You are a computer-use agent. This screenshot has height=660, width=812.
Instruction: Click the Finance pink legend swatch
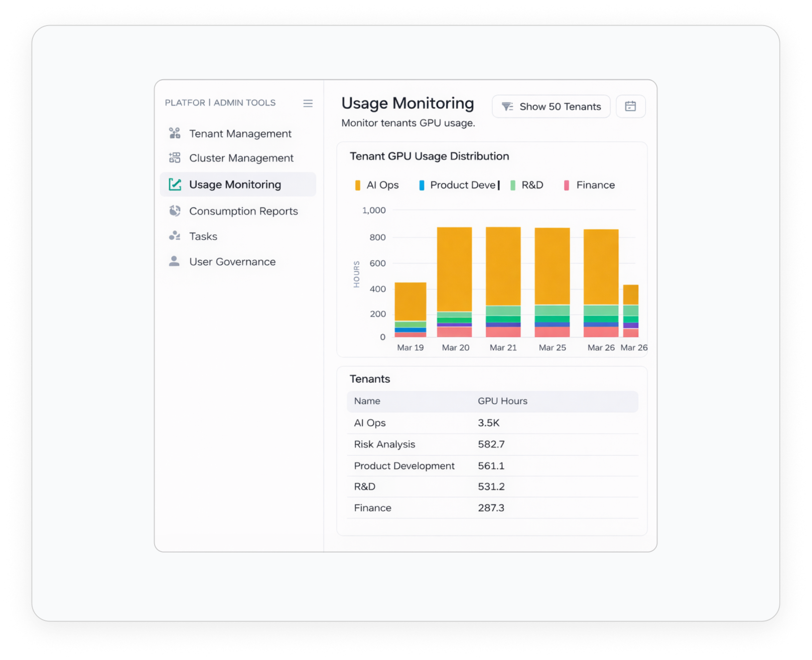click(x=567, y=185)
